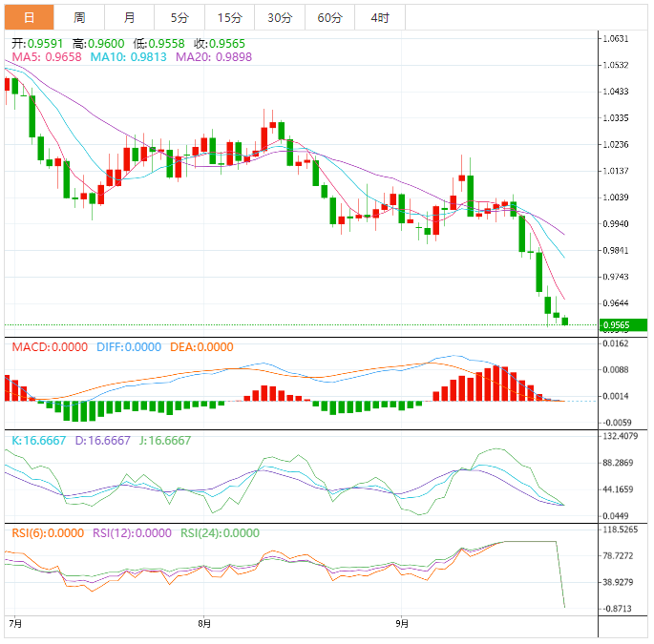This screenshot has height=644, width=654.
Task: Click the tallest red MACD histogram bar
Action: (496, 384)
